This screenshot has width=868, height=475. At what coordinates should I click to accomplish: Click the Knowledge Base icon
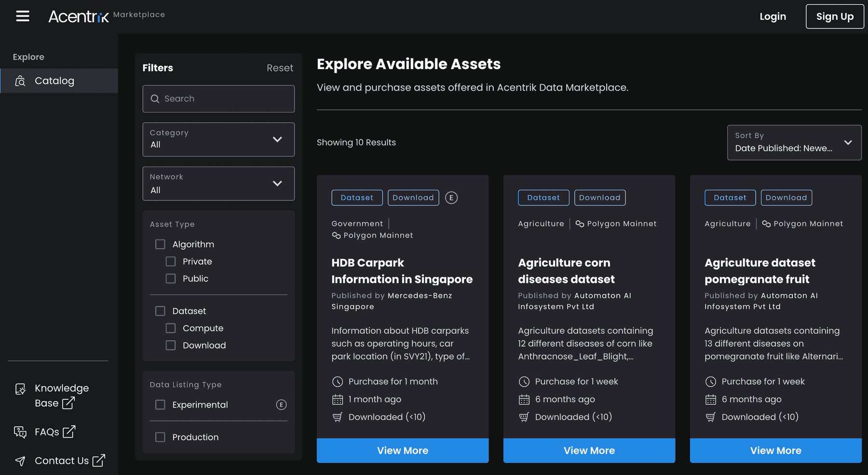point(20,389)
